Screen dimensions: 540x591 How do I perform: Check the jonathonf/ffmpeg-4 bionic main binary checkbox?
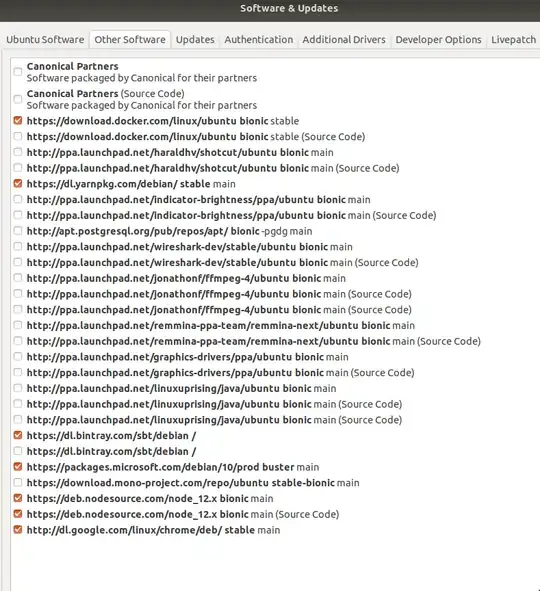pos(18,278)
